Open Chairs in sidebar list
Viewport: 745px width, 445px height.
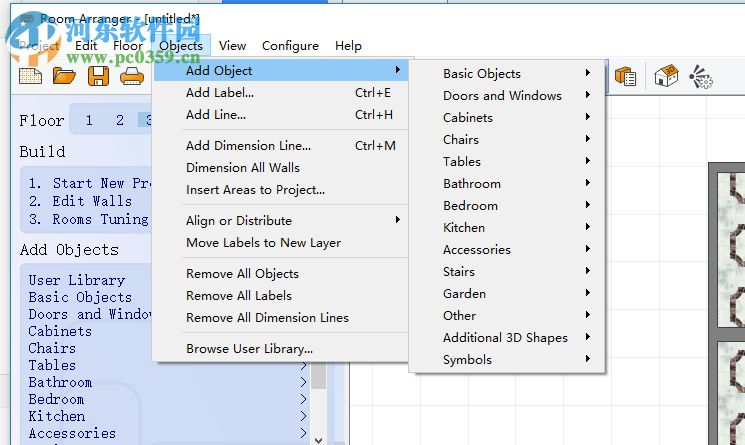click(52, 348)
